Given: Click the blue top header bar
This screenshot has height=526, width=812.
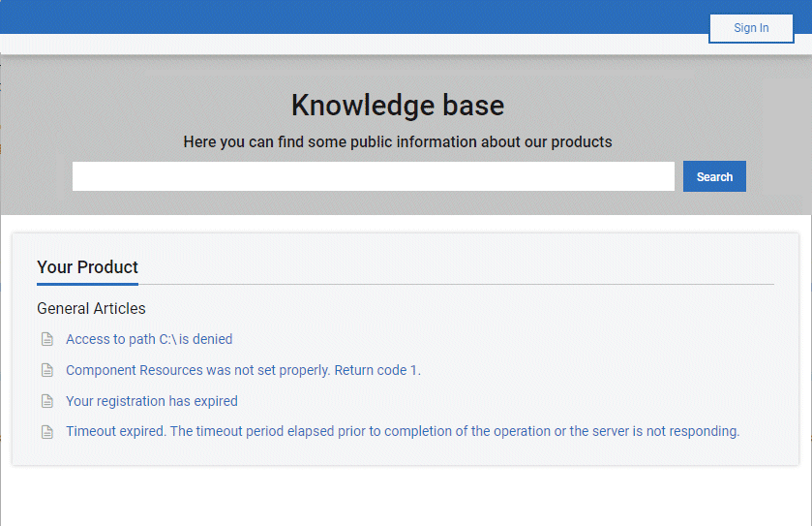Looking at the screenshot, I should click(352, 16).
